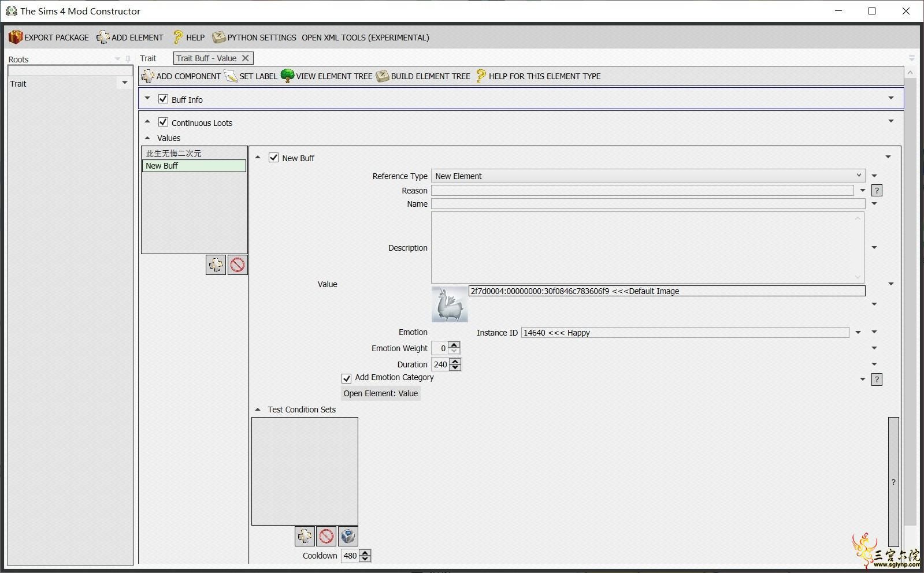The height and width of the screenshot is (573, 924).
Task: Open the Trait dropdown in Roots panel
Action: coord(124,83)
